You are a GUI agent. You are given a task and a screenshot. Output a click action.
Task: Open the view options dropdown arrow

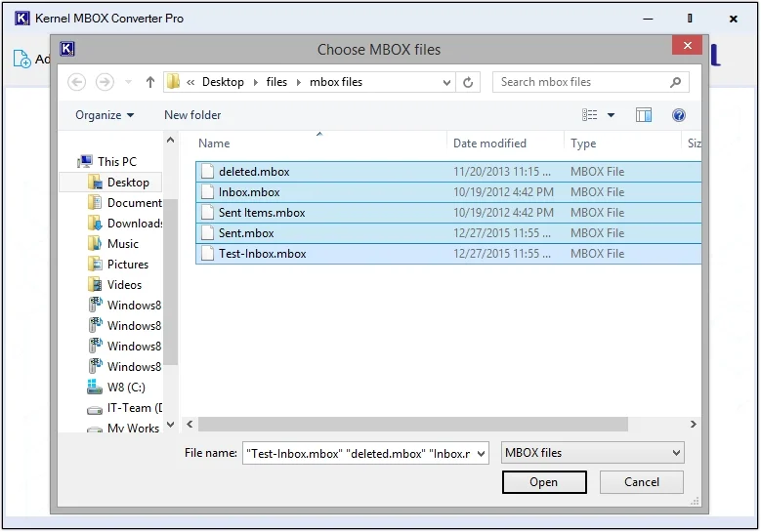point(611,115)
